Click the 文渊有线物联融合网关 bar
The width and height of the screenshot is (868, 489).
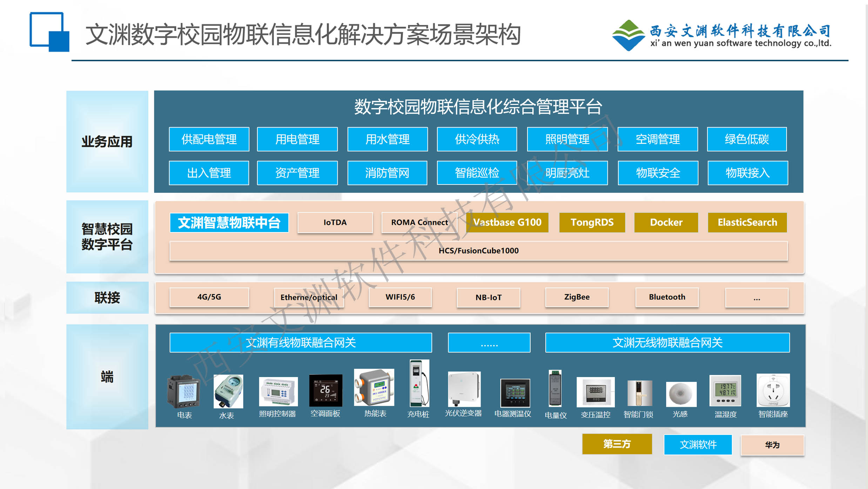[301, 343]
